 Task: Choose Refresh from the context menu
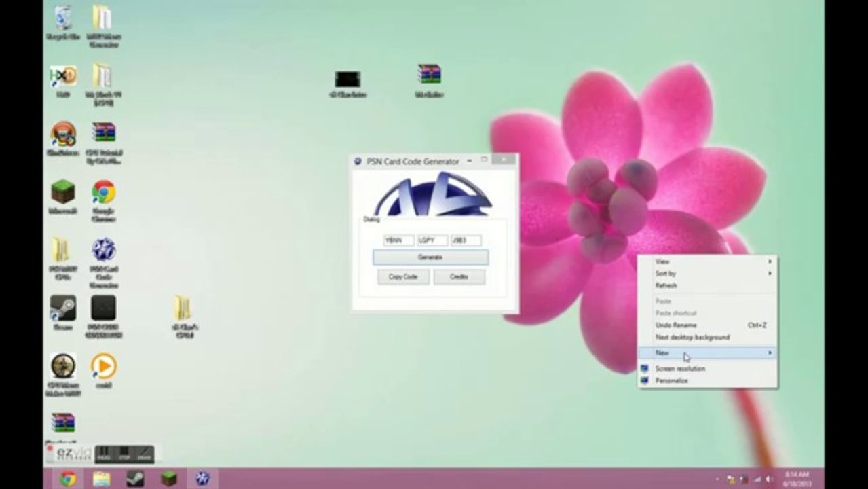(707, 285)
